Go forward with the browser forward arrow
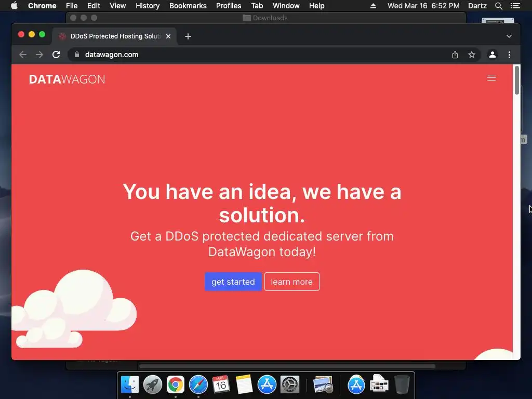Screen dimensions: 532x399 (39, 55)
